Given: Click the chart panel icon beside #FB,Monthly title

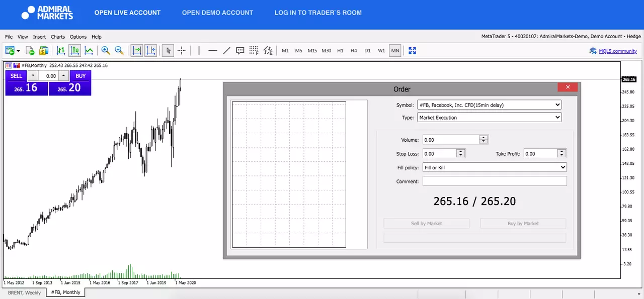Looking at the screenshot, I should coord(9,65).
